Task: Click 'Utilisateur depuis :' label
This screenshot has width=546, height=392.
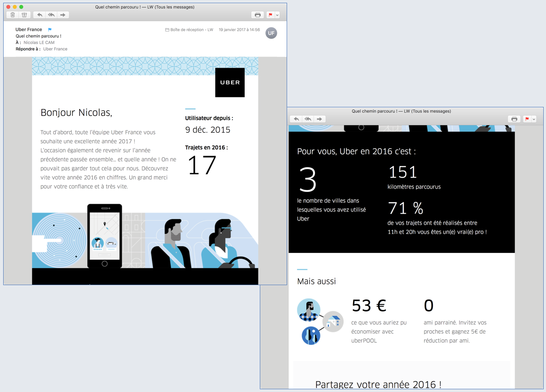Action: click(209, 118)
